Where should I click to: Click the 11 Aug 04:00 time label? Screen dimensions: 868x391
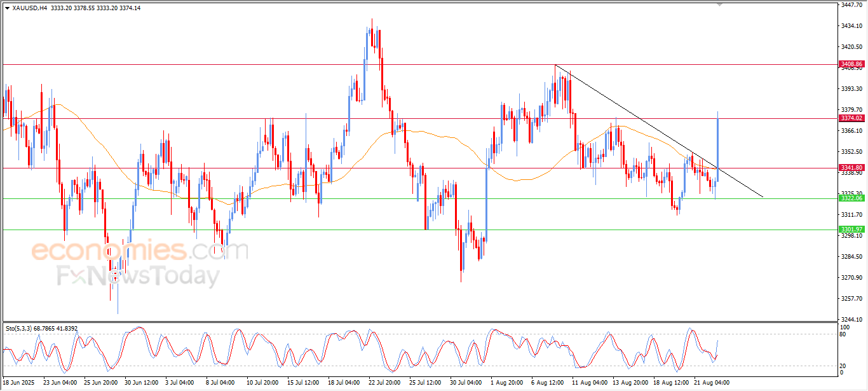[x=589, y=383]
